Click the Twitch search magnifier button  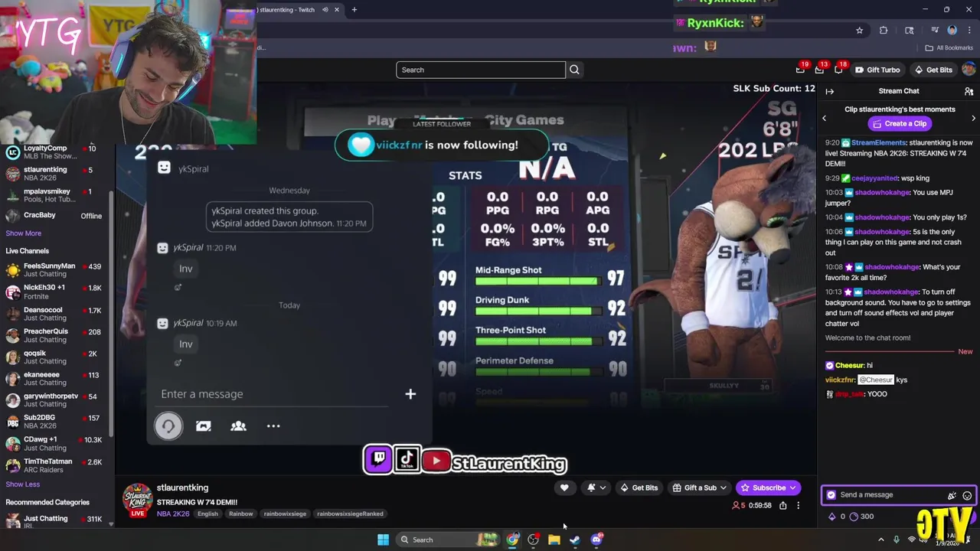coord(574,70)
